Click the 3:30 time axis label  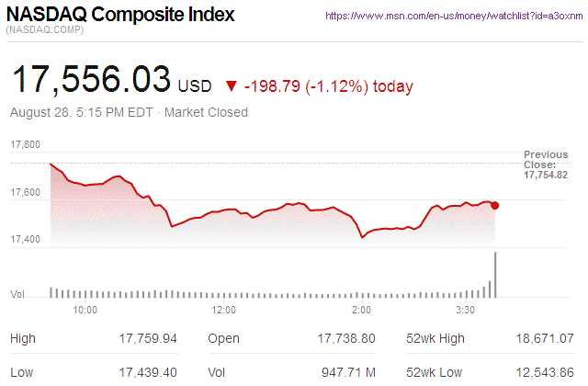click(x=466, y=311)
